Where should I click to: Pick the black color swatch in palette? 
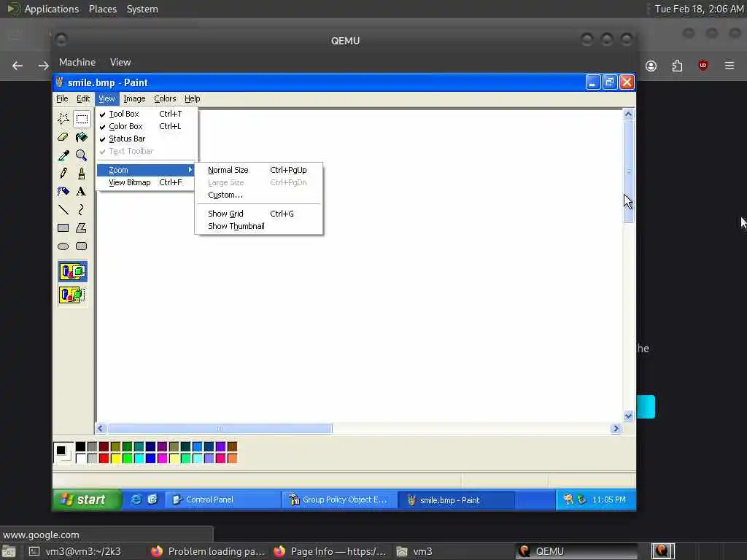(80, 446)
